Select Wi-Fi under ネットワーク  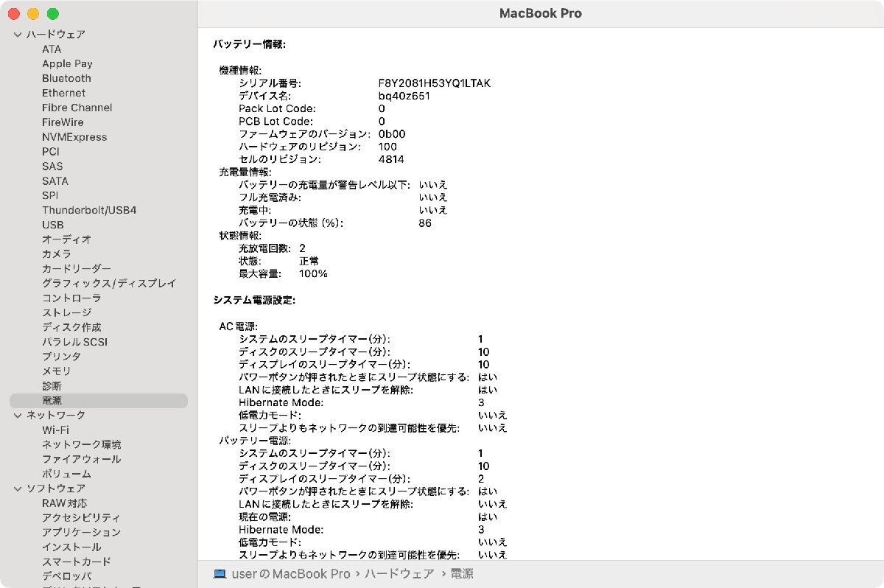tap(55, 430)
